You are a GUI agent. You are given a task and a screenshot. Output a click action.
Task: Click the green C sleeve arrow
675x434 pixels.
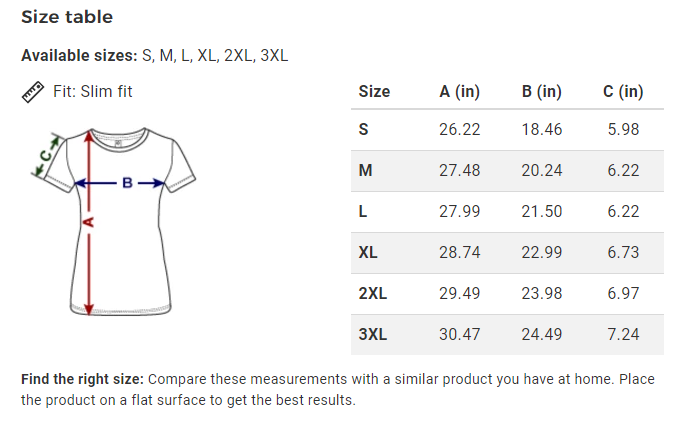tap(46, 156)
